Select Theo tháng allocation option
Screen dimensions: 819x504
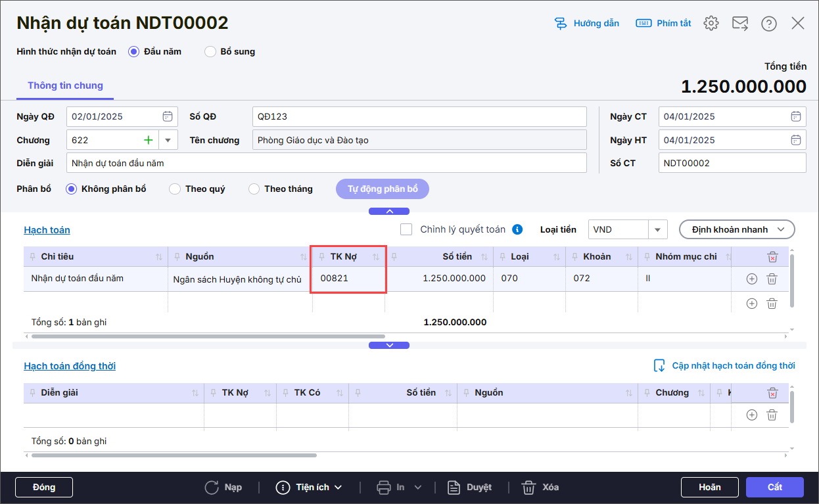[254, 189]
